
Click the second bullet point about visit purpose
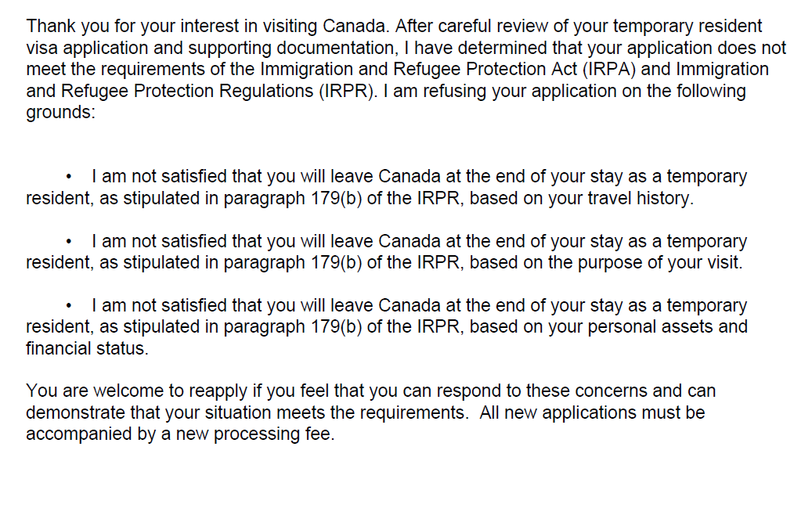tap(70, 242)
